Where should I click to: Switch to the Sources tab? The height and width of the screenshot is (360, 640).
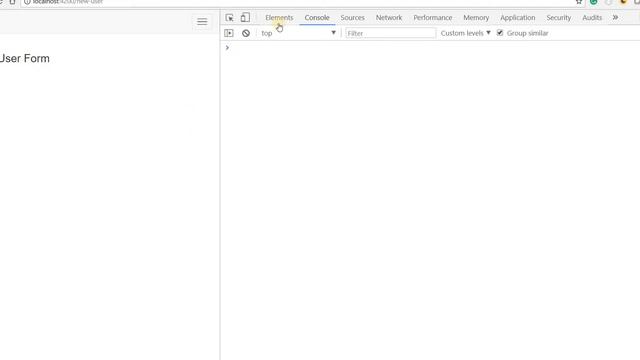[352, 18]
